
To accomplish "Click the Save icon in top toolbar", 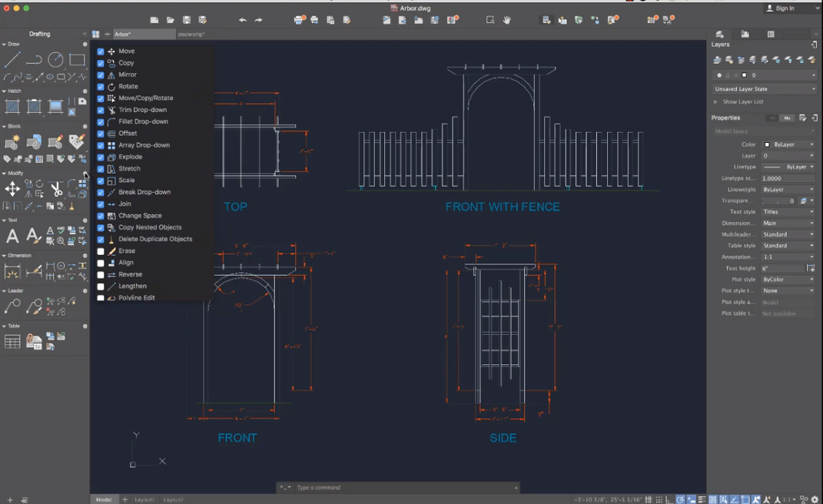I will 186,20.
